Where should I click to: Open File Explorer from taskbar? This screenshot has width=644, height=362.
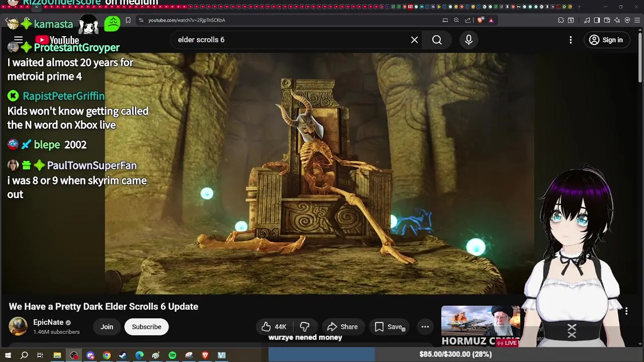57,355
